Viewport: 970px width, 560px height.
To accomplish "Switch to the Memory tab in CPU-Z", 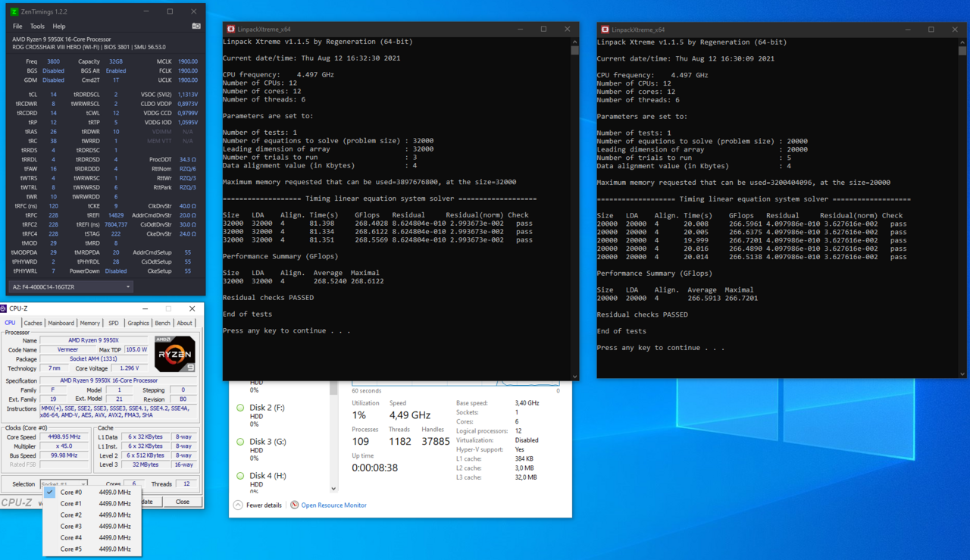I will click(x=89, y=323).
